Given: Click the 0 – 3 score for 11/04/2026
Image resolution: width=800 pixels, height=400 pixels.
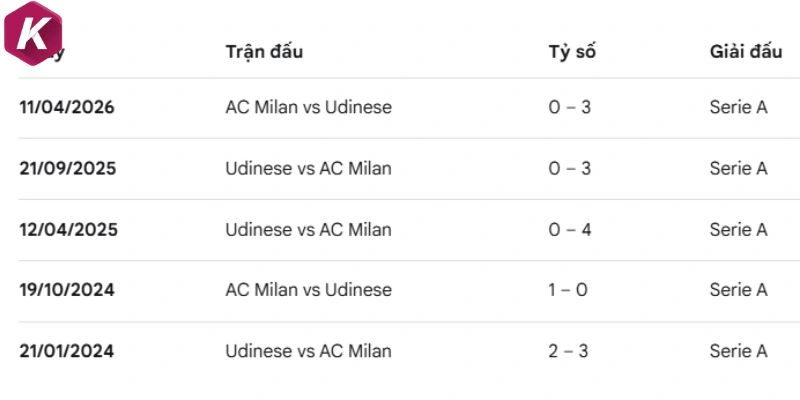Looking at the screenshot, I should pos(570,107).
